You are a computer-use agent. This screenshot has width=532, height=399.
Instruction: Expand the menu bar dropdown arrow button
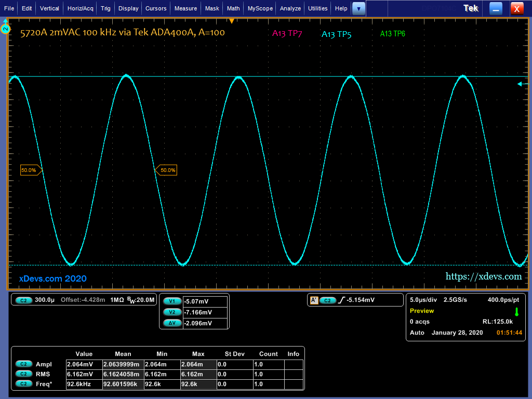click(x=358, y=9)
